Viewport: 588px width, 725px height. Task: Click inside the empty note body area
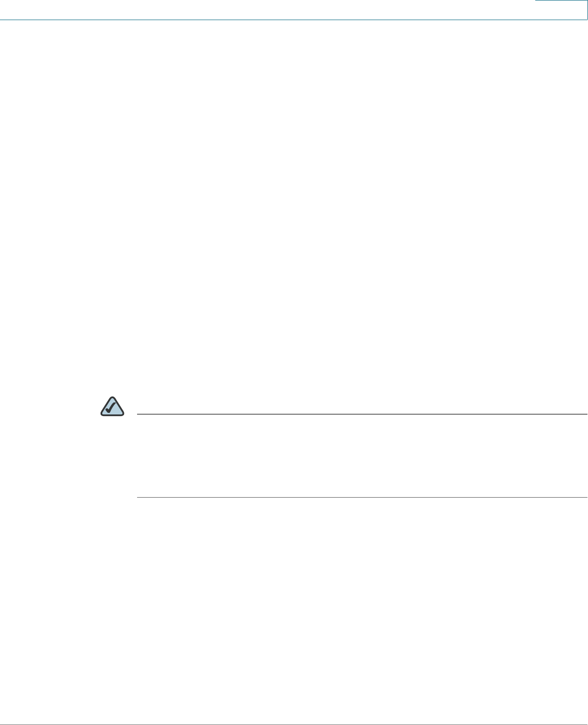click(362, 456)
